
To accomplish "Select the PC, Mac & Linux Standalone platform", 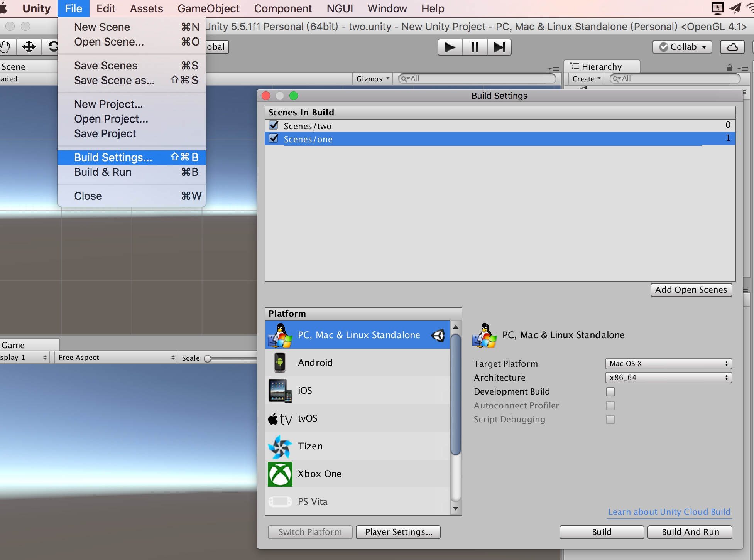I will (357, 335).
